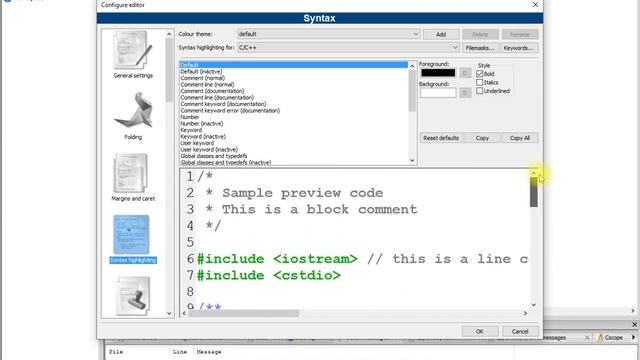Click '#include <cstdio>' in preview code

(x=269, y=276)
